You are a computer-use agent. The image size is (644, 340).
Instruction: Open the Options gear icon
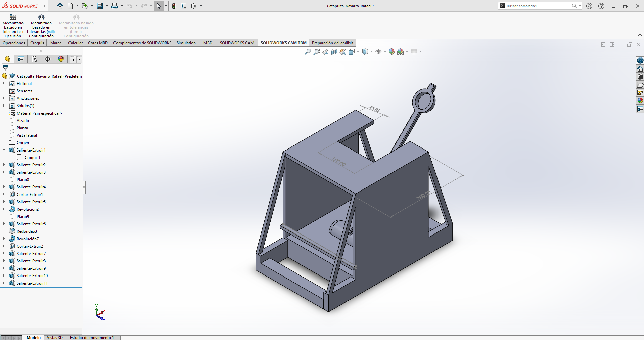[194, 6]
